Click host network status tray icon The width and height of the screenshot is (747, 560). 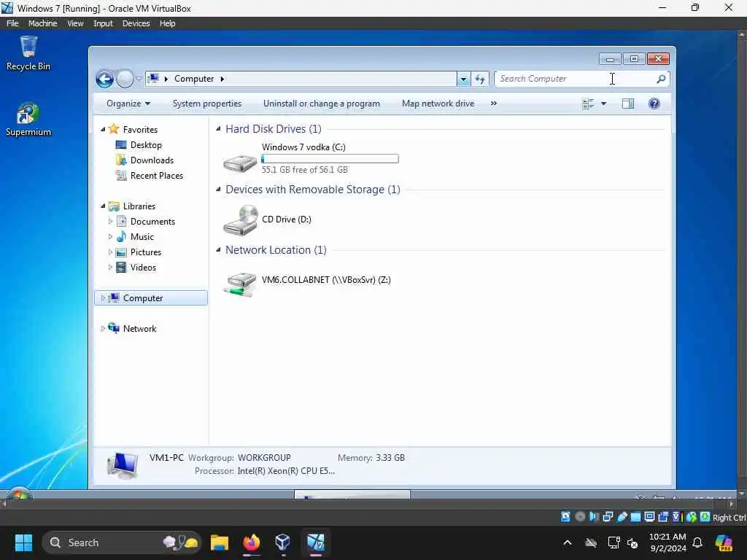(614, 542)
